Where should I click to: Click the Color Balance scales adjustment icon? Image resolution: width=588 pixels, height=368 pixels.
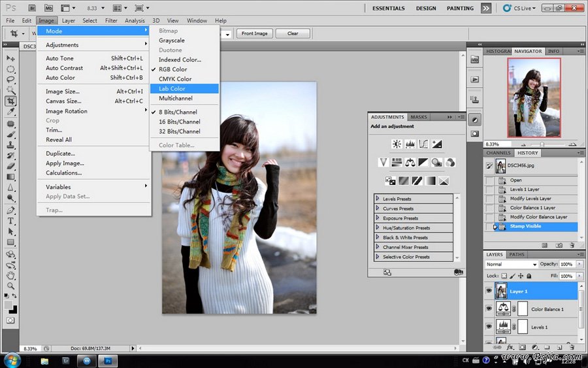pos(410,162)
